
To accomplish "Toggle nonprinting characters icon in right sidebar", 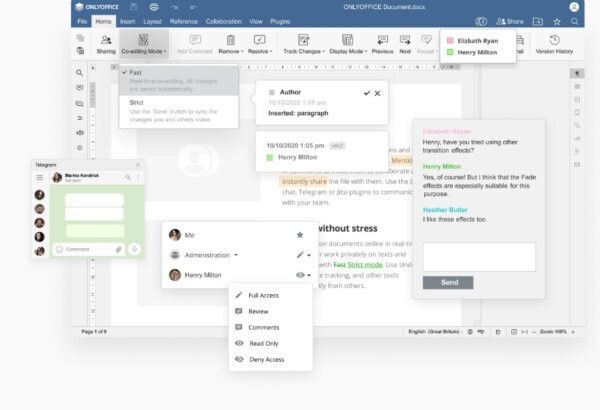I will 577,73.
